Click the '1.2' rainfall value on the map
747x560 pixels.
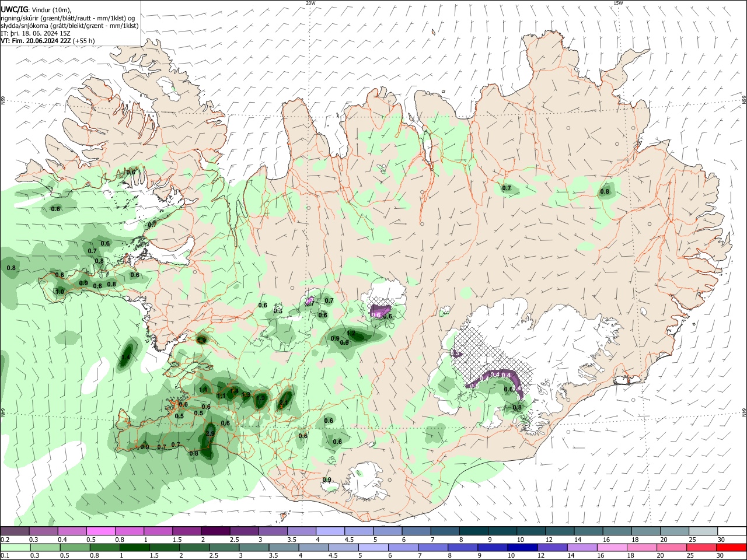(351, 333)
